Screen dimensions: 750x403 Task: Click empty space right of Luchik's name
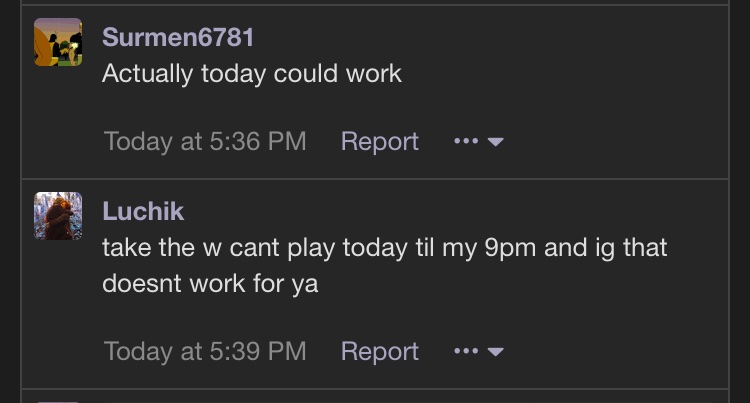[x=454, y=211]
